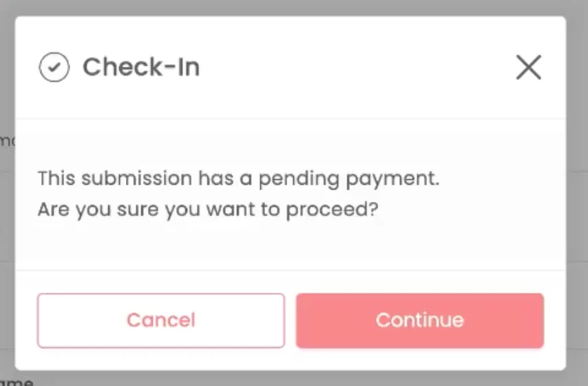Click the "Are you sure you want to proceed?" text
Viewport: 588px width, 386px height.
click(208, 210)
